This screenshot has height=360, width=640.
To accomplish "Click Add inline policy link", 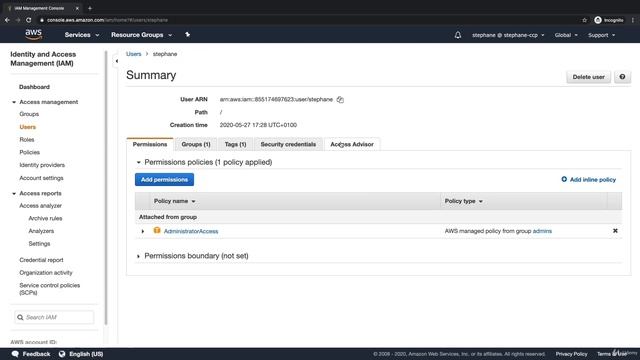I will pyautogui.click(x=593, y=180).
